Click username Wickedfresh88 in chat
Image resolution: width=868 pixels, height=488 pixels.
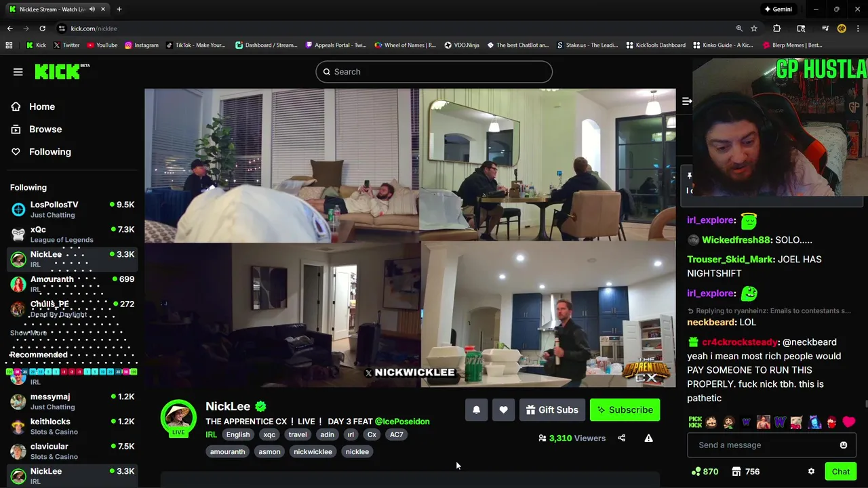click(x=736, y=240)
